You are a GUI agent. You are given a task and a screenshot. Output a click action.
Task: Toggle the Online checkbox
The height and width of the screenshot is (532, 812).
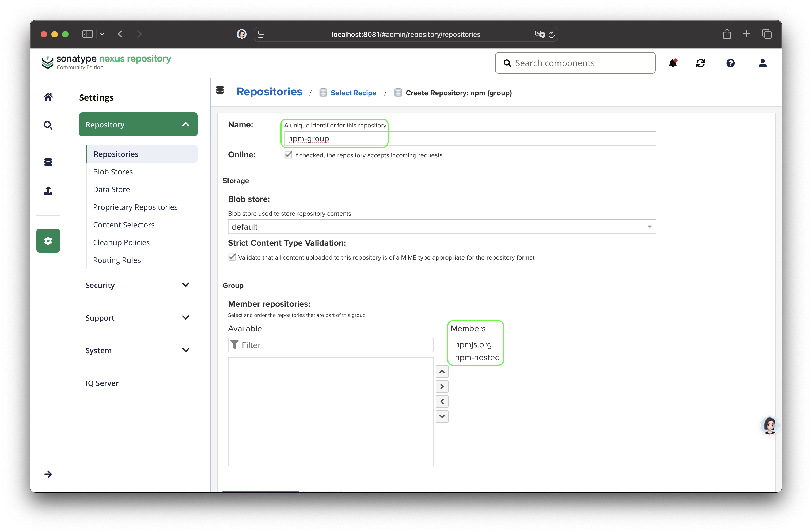(x=288, y=155)
